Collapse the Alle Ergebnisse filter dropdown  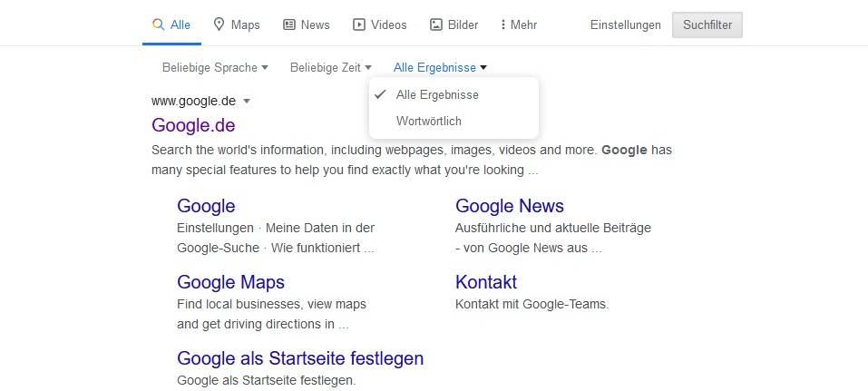coord(440,67)
